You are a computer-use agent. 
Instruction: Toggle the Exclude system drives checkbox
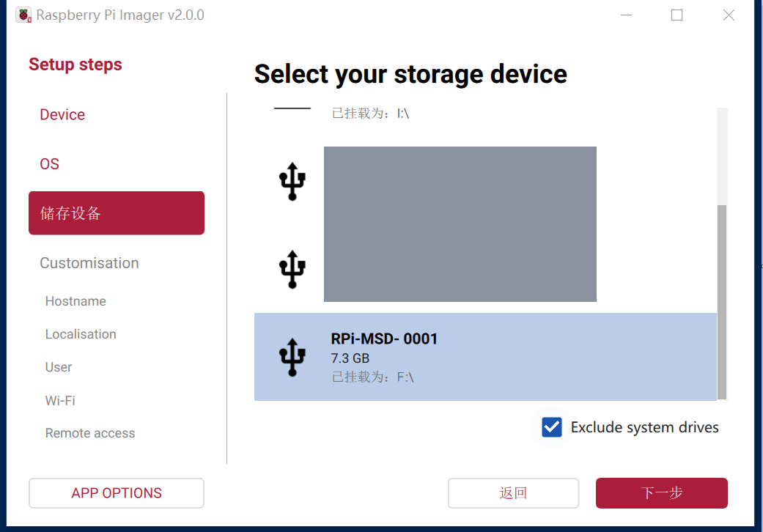click(552, 427)
